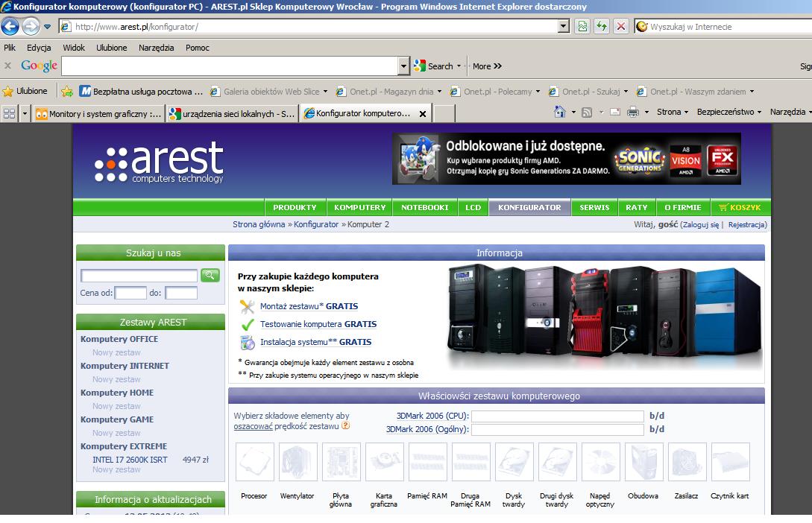812x523 pixels.
Task: Click the green search magnifier button
Action: (x=210, y=276)
